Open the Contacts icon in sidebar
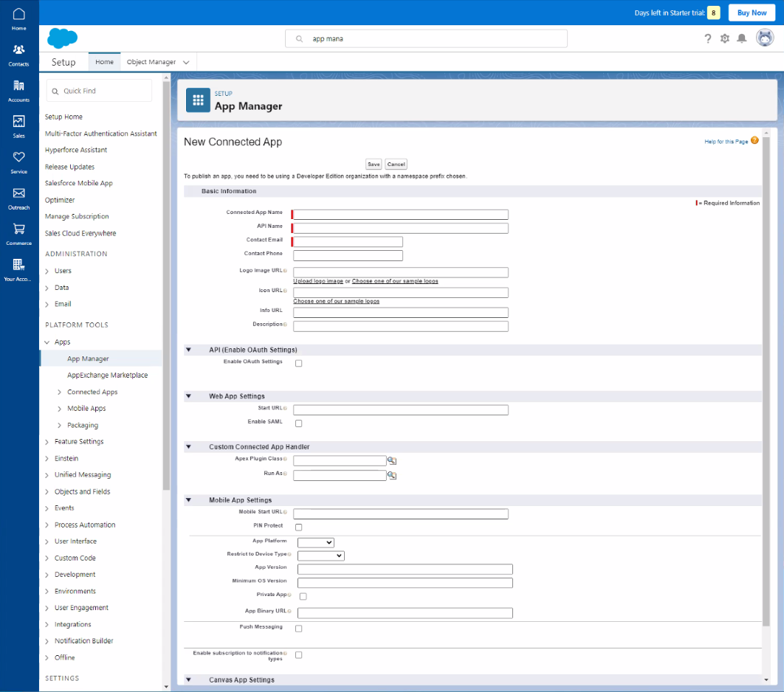The image size is (784, 692). point(19,55)
